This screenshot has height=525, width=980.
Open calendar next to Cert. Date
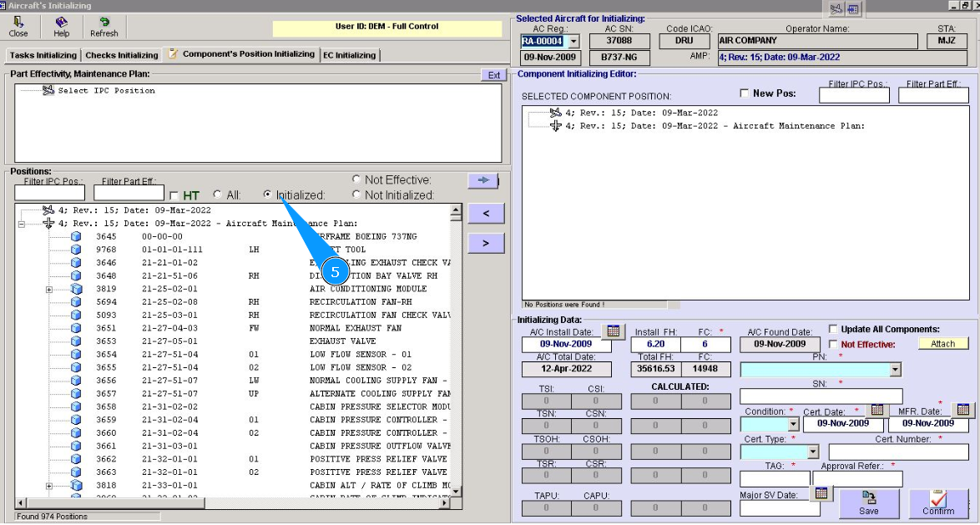(876, 410)
